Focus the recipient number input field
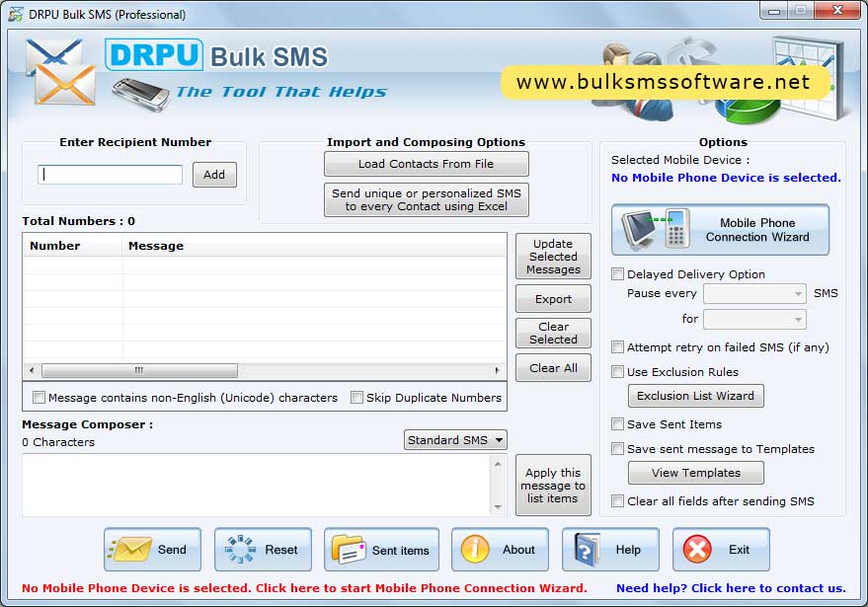 pos(111,175)
